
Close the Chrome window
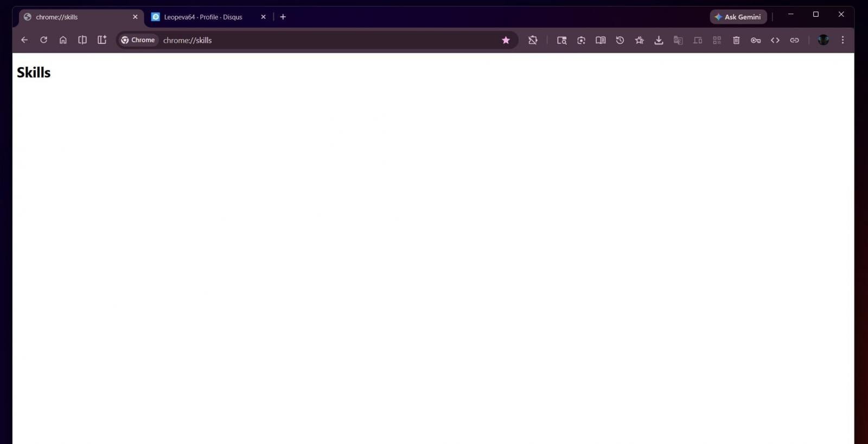coord(841,14)
